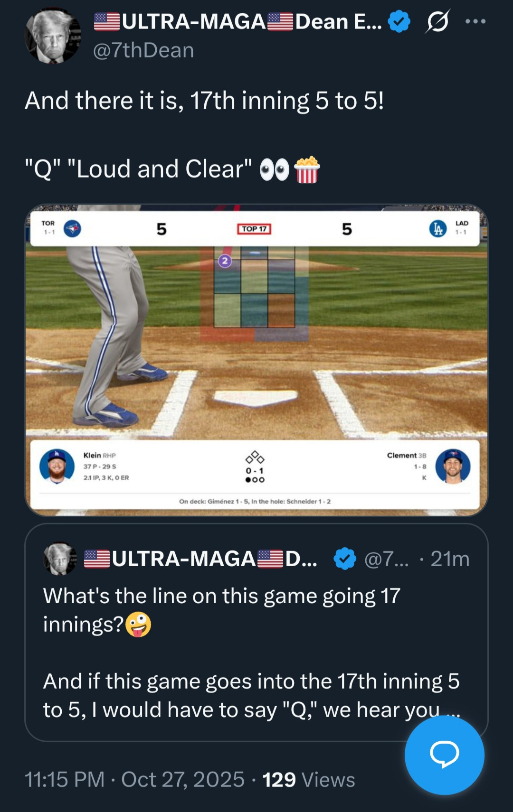Tap batter Clement's headshot
513x812 pixels.
point(453,466)
